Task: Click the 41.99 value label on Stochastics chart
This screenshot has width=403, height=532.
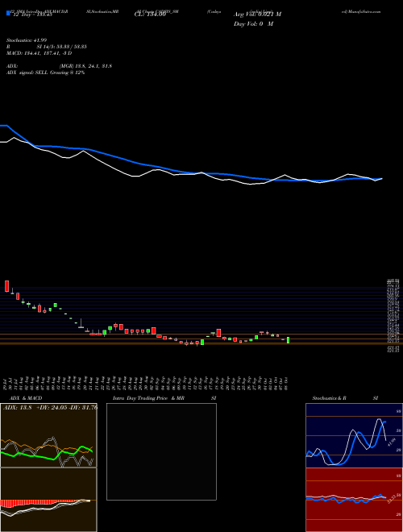Action: pyautogui.click(x=391, y=443)
